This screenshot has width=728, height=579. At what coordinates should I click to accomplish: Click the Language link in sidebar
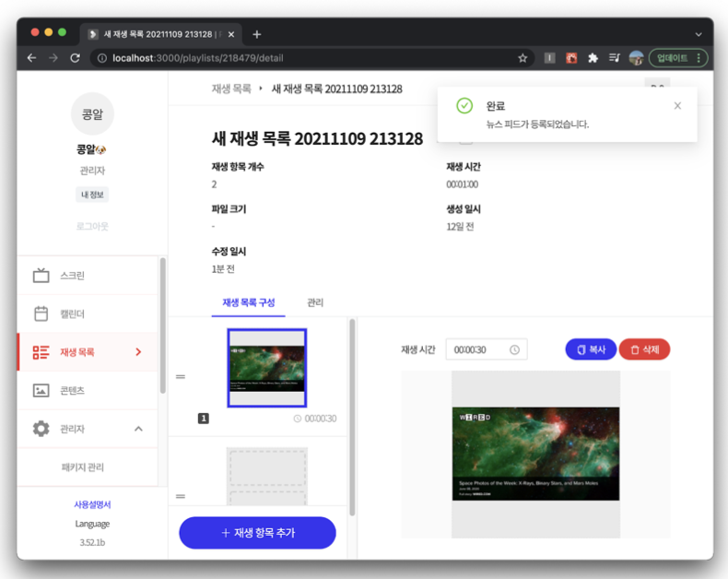(92, 524)
